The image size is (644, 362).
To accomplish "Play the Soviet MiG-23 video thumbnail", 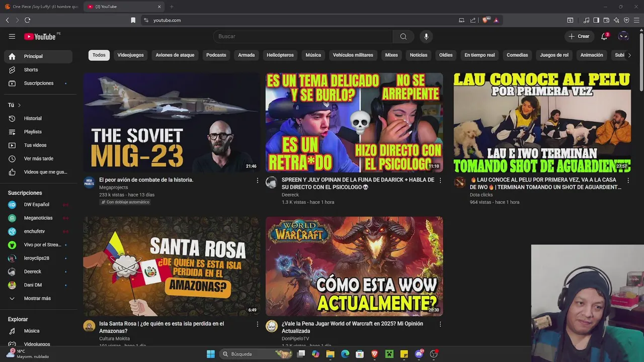I will point(172,122).
